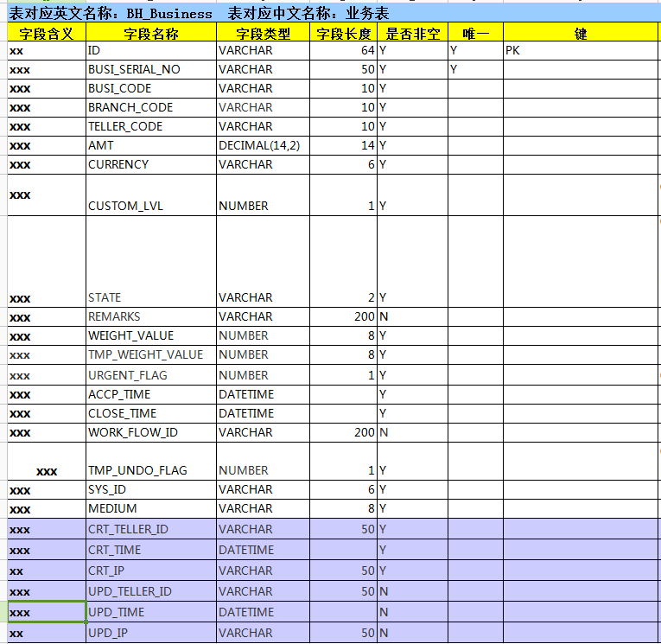661x644 pixels.
Task: Select the CURRENCY cell
Action: click(151, 164)
